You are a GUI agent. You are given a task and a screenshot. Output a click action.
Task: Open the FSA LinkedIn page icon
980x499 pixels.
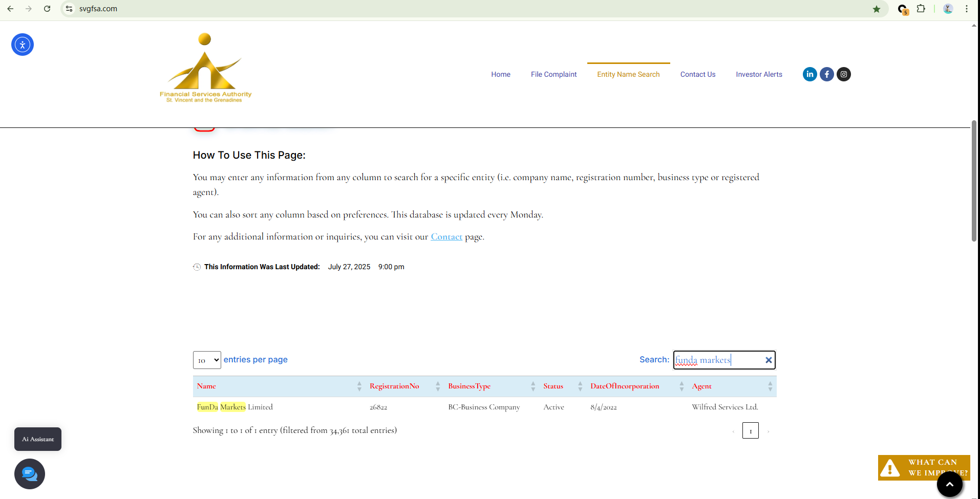coord(809,74)
